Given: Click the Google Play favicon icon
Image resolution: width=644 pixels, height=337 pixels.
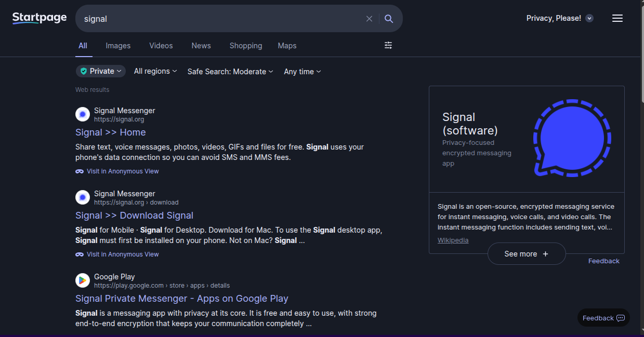Looking at the screenshot, I should point(83,280).
